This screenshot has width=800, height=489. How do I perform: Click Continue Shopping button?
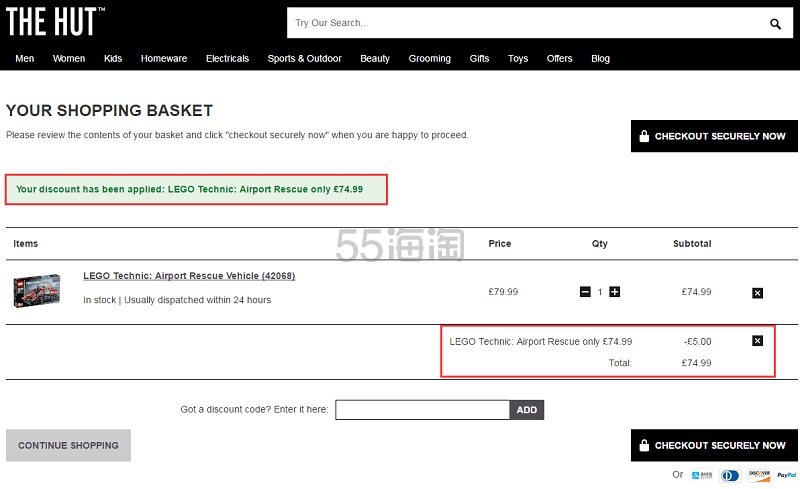click(68, 446)
